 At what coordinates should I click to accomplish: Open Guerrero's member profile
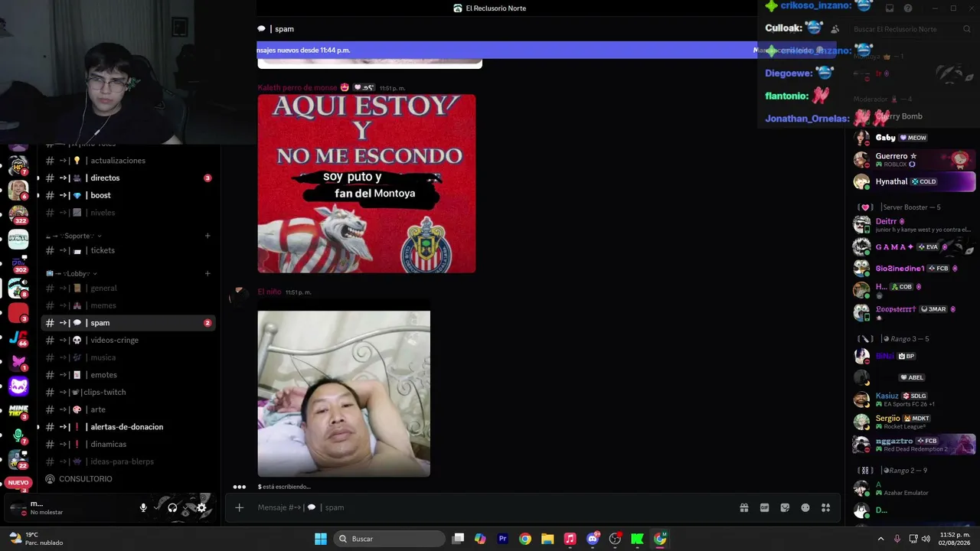pos(914,159)
